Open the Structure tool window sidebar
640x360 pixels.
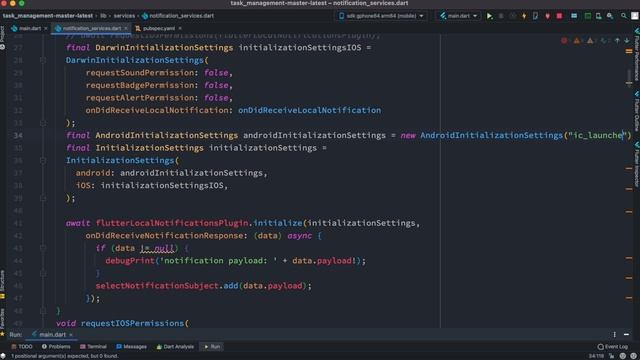tap(2, 284)
